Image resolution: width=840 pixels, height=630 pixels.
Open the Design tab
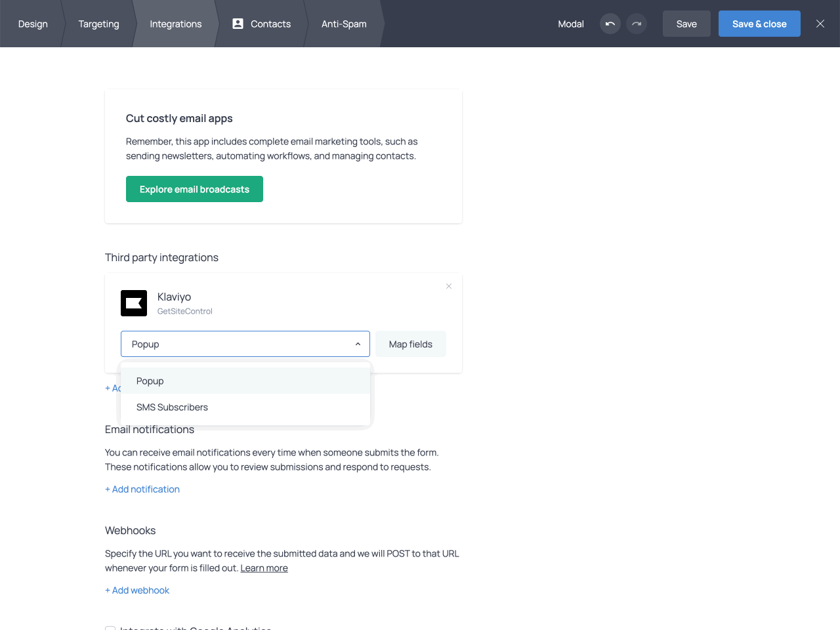click(33, 24)
